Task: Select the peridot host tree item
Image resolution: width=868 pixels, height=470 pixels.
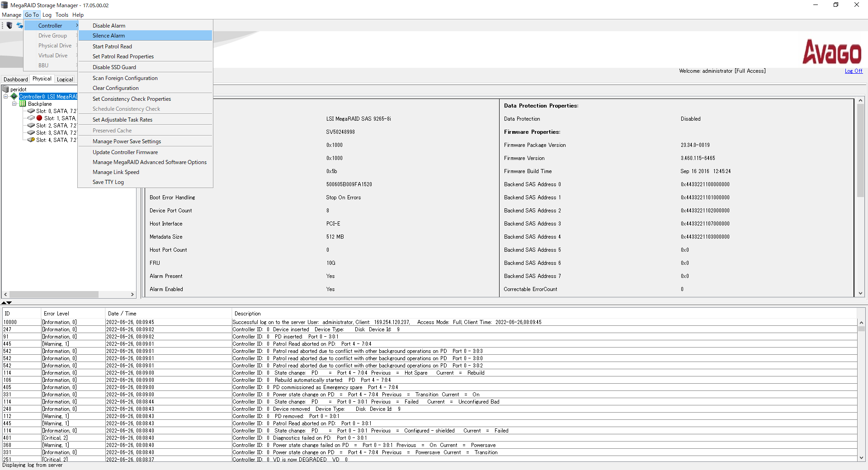Action: [x=18, y=89]
